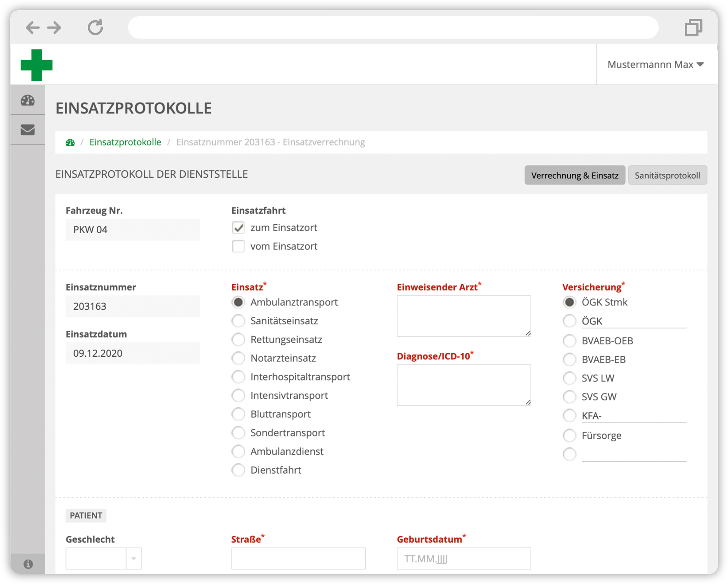Select the Ambulanzdienst radio option
The height and width of the screenshot is (584, 728).
(x=238, y=452)
